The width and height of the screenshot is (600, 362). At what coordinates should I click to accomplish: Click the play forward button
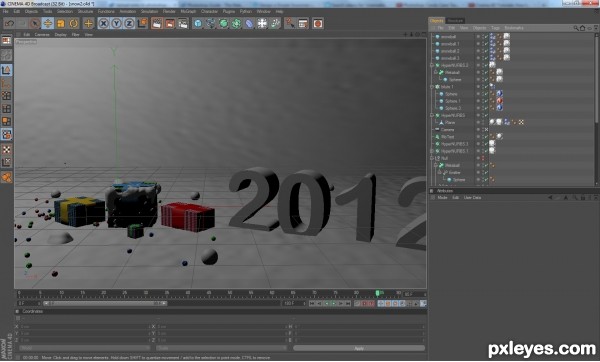click(333, 303)
